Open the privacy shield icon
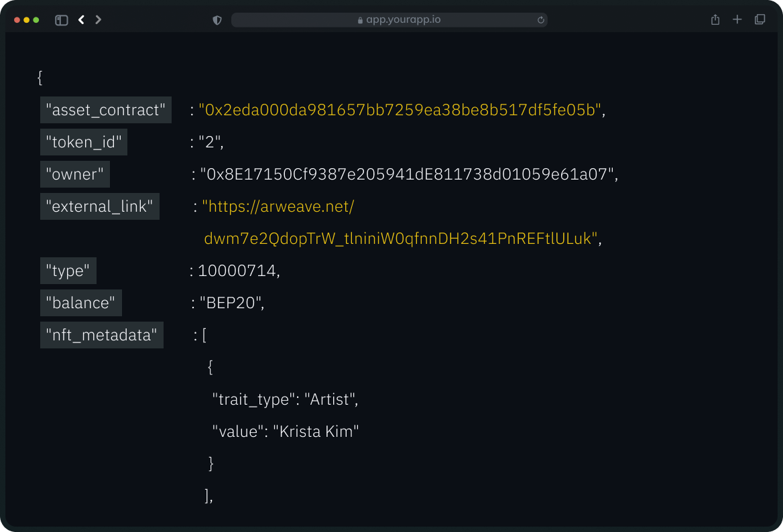 tap(217, 20)
